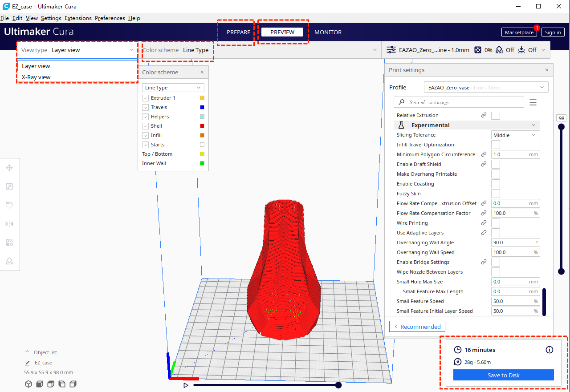Click the Save to Disk button
The image size is (570, 392).
pos(504,375)
